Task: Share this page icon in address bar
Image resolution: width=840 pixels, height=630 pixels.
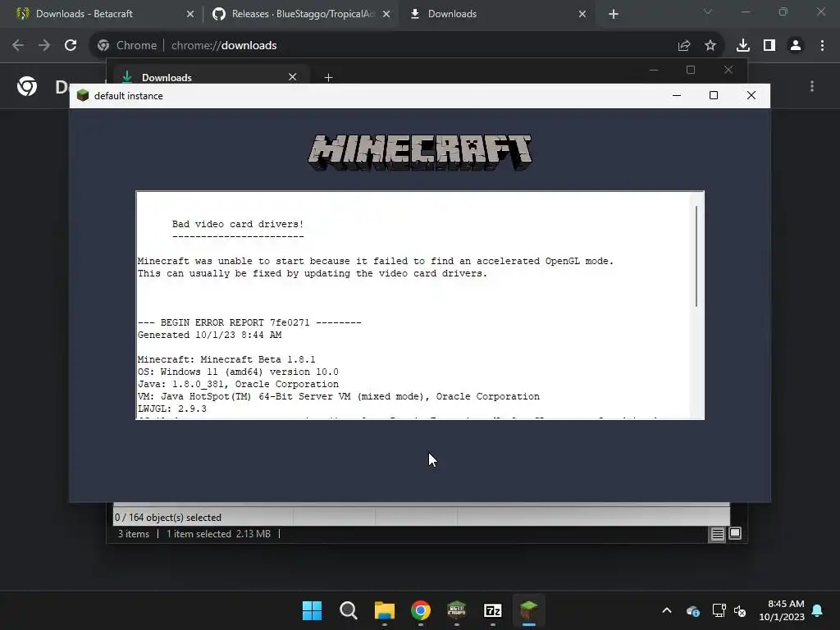Action: point(684,46)
